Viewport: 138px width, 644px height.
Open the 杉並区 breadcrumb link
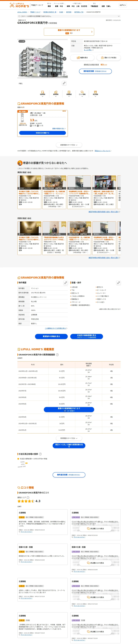point(61,12)
